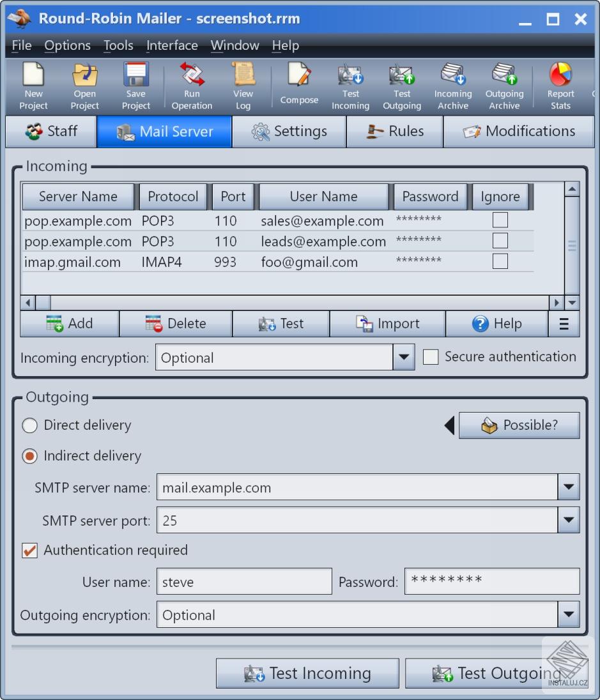Screen dimensions: 600x700
Task: Switch to the Staff tab
Action: [51, 132]
